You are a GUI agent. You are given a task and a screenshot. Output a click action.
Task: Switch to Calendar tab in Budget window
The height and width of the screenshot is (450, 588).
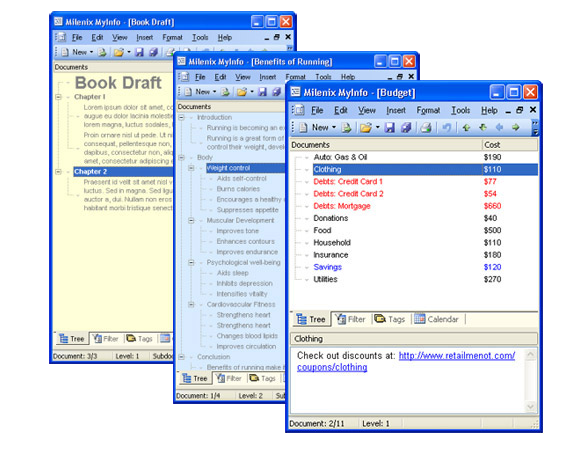[436, 319]
